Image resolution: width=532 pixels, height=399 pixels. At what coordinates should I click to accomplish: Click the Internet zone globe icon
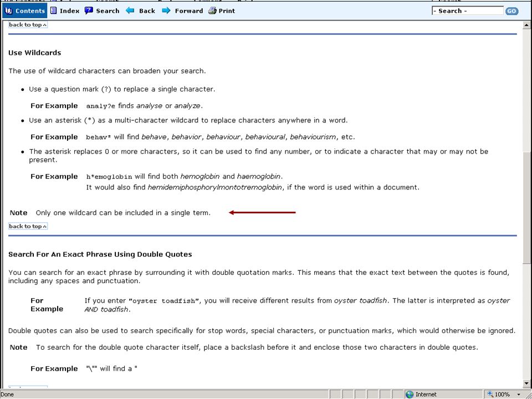pyautogui.click(x=410, y=394)
